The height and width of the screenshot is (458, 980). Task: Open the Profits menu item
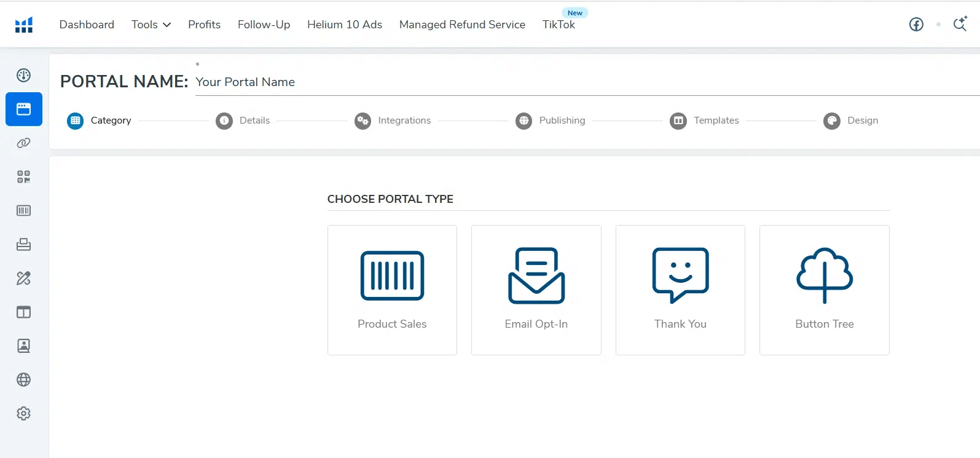[204, 25]
